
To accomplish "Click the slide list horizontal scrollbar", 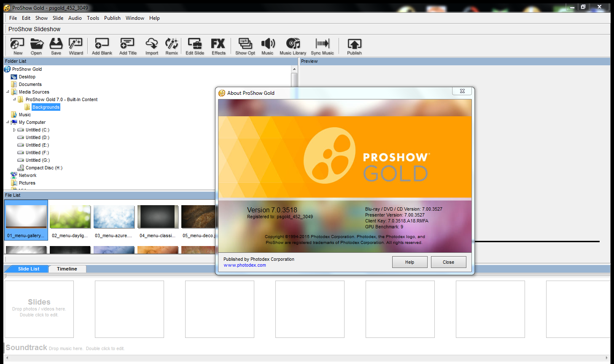I will tap(307, 358).
